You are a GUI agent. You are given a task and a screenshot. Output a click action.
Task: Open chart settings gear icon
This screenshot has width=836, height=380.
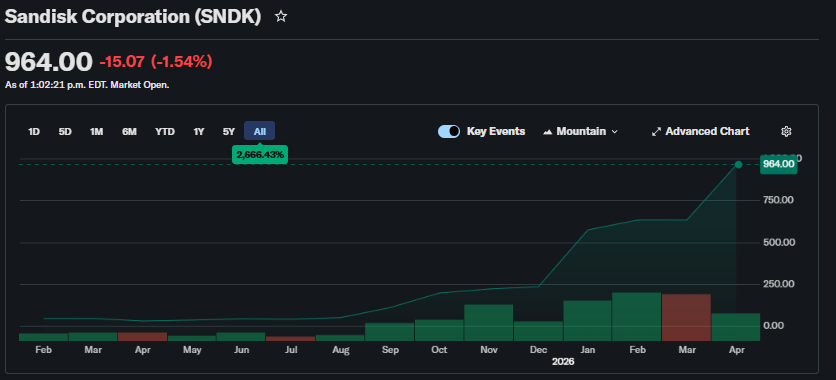pos(786,132)
